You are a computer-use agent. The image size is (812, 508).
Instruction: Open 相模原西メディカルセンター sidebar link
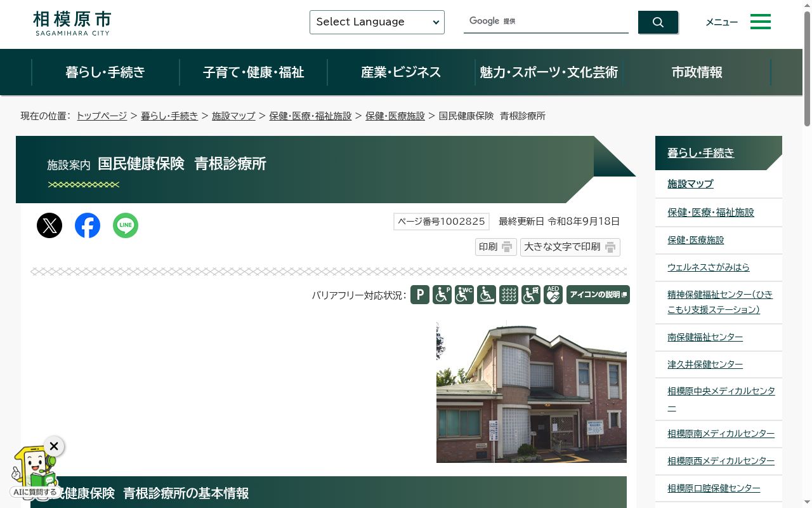tap(721, 461)
